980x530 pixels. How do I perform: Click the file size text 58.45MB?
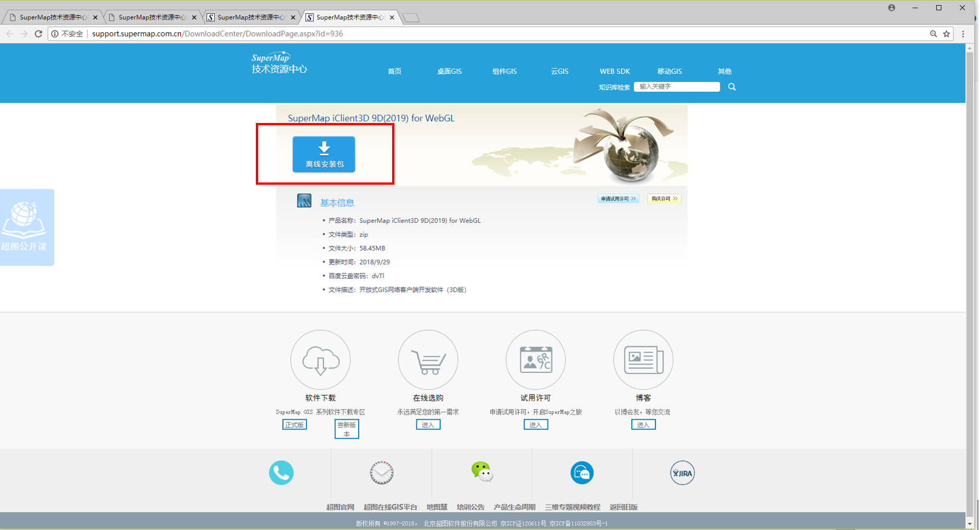(372, 248)
